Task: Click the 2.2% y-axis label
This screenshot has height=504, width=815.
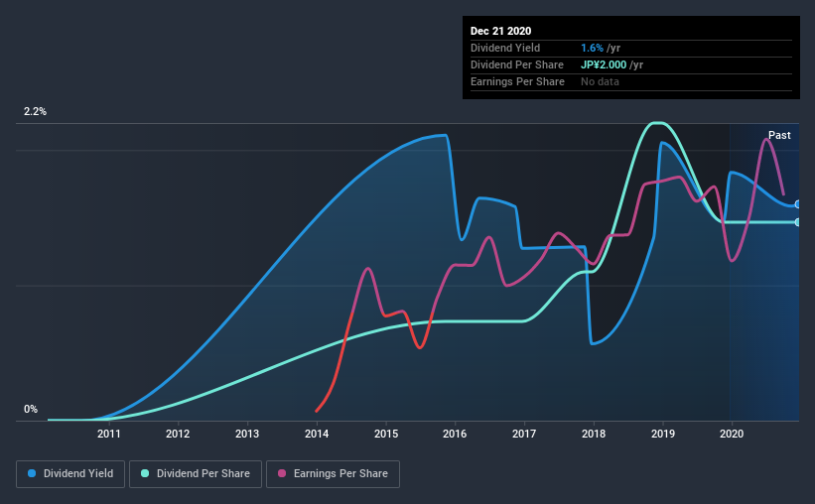Action: (x=35, y=112)
